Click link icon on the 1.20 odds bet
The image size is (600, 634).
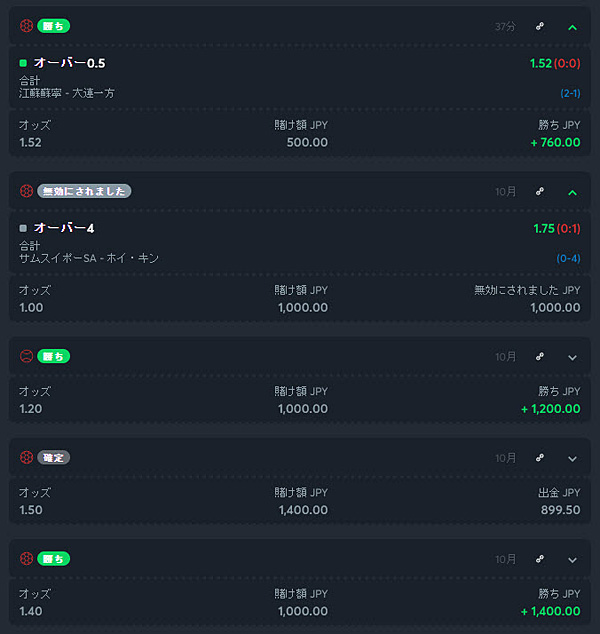540,357
